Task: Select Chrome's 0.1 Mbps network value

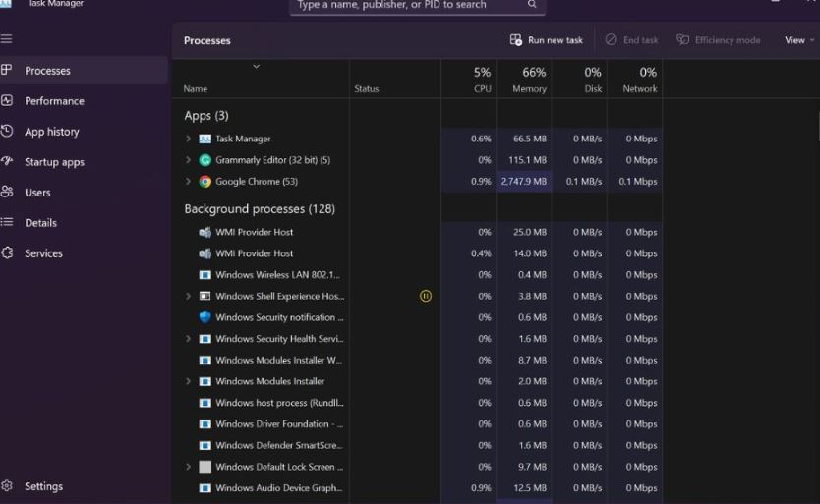Action: coord(637,182)
